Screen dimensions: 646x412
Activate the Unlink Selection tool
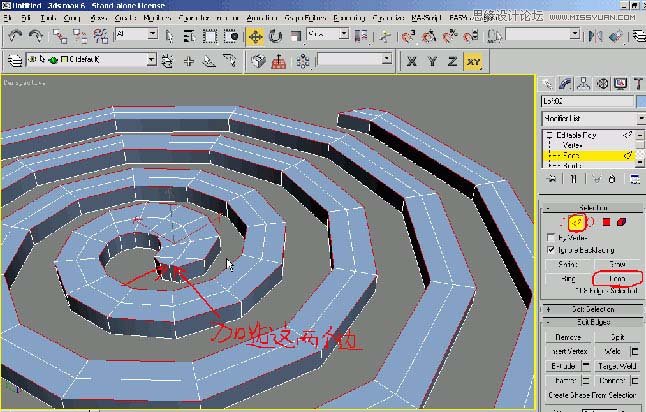coord(80,37)
